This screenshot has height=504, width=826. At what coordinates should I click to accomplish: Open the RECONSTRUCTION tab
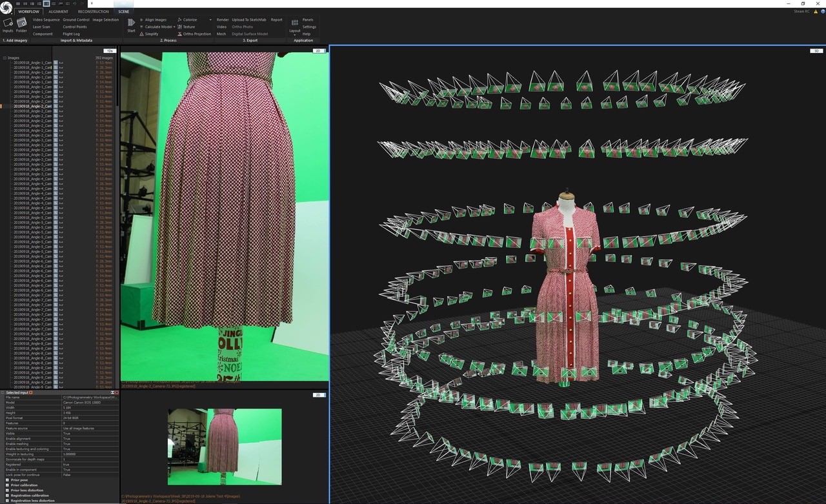(93, 11)
